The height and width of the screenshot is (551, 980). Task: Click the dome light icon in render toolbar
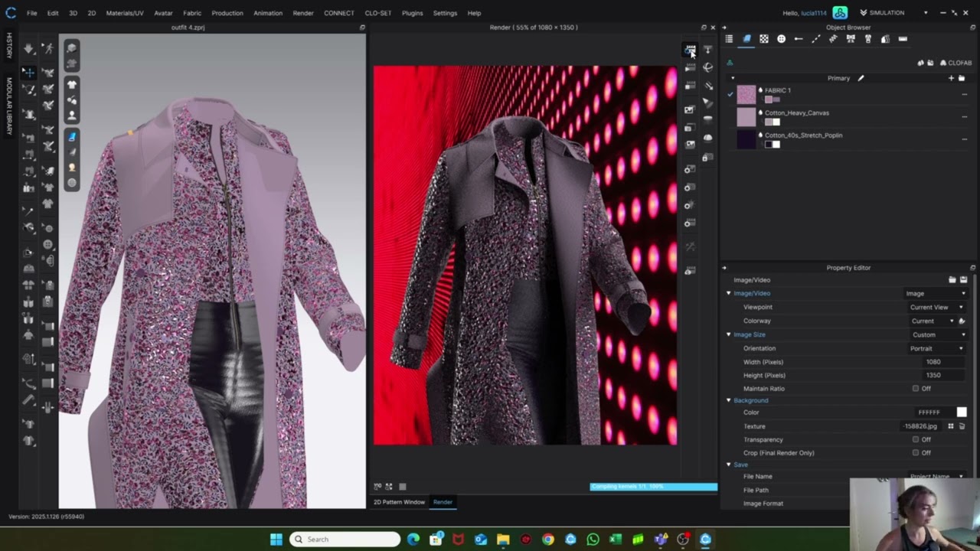point(707,138)
